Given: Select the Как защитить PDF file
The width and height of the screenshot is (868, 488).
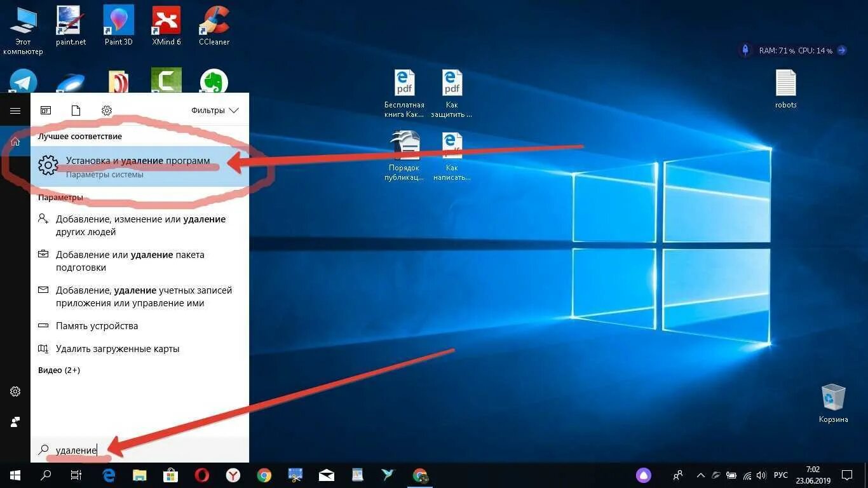Looking at the screenshot, I should 452,93.
